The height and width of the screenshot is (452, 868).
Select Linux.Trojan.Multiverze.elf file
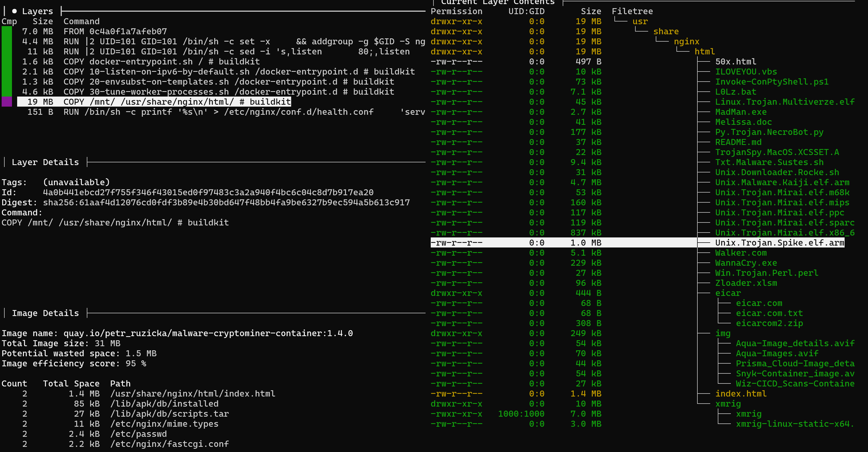[x=785, y=102]
